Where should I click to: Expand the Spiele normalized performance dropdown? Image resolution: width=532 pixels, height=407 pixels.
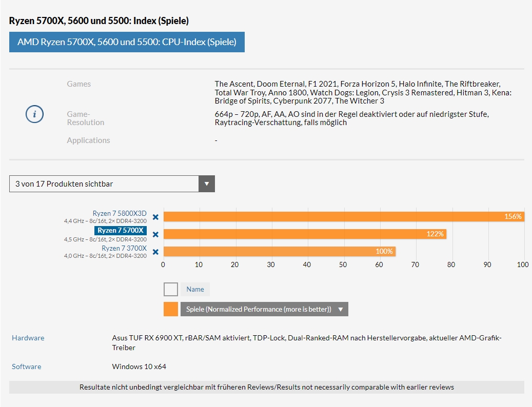point(340,309)
